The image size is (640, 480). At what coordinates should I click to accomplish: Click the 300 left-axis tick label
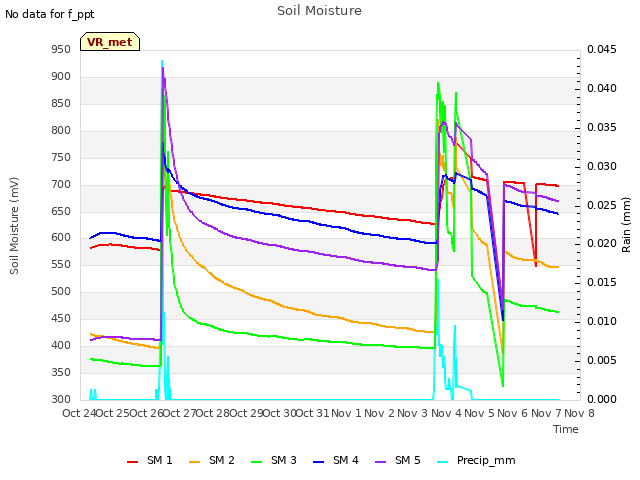tap(61, 400)
